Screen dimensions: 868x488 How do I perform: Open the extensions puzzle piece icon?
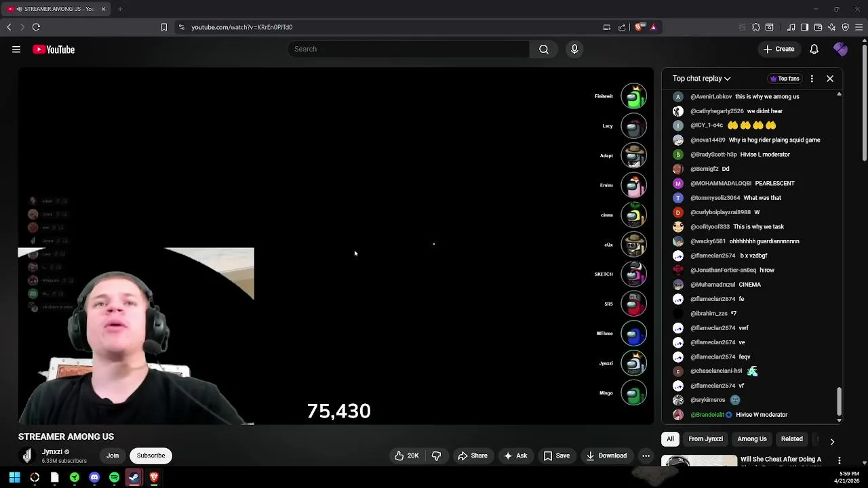(756, 27)
